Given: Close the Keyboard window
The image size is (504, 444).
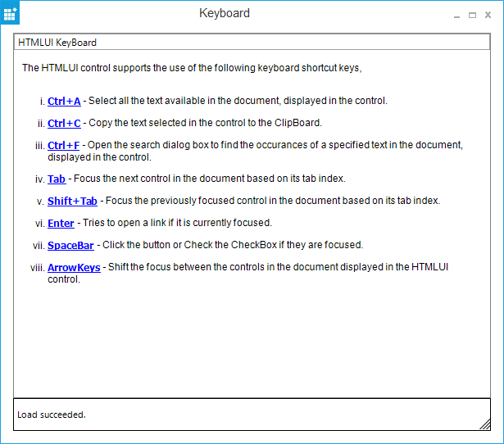Looking at the screenshot, I should point(488,15).
